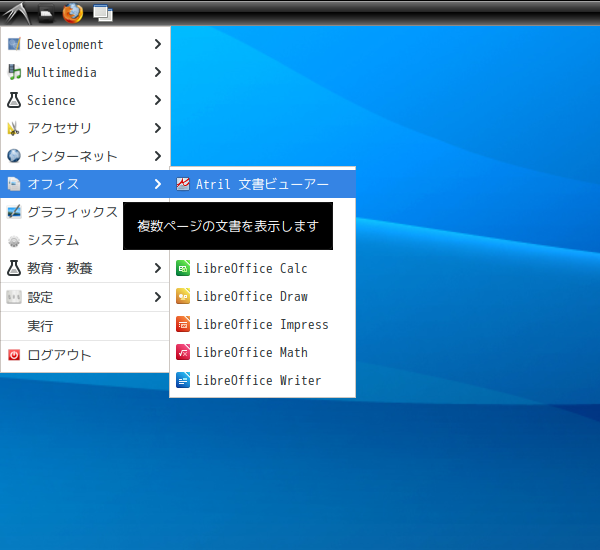Click the Science flask icon
Screen dimensions: 600x550
tap(14, 100)
